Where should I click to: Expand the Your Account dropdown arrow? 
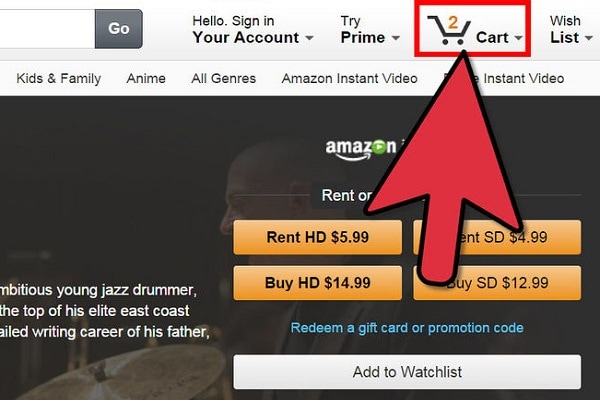[x=309, y=38]
